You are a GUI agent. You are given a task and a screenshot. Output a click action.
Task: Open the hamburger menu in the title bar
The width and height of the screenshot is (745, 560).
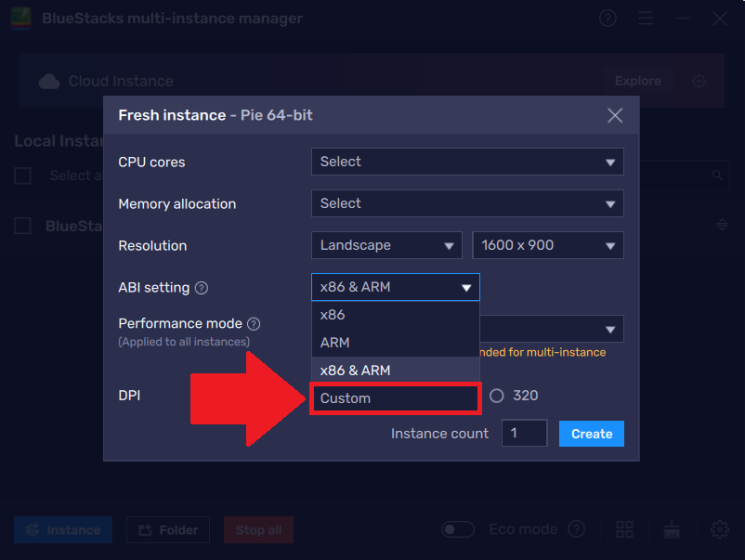(x=646, y=19)
